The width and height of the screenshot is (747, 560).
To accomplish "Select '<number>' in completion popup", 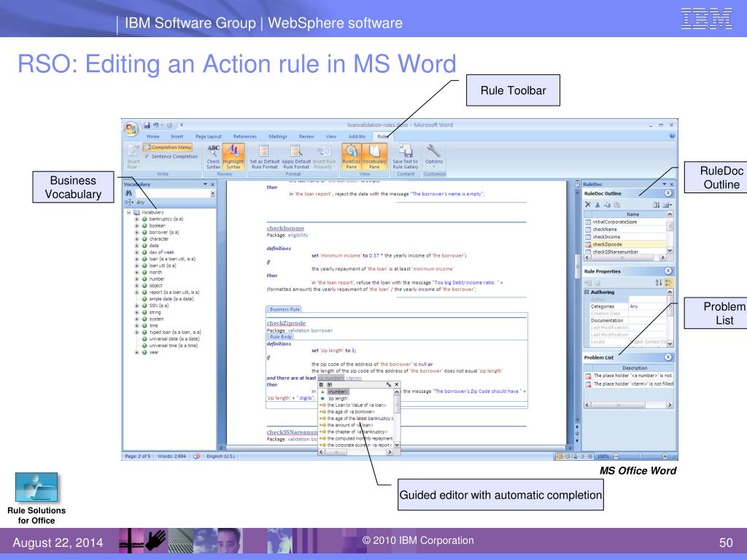I will 338,392.
